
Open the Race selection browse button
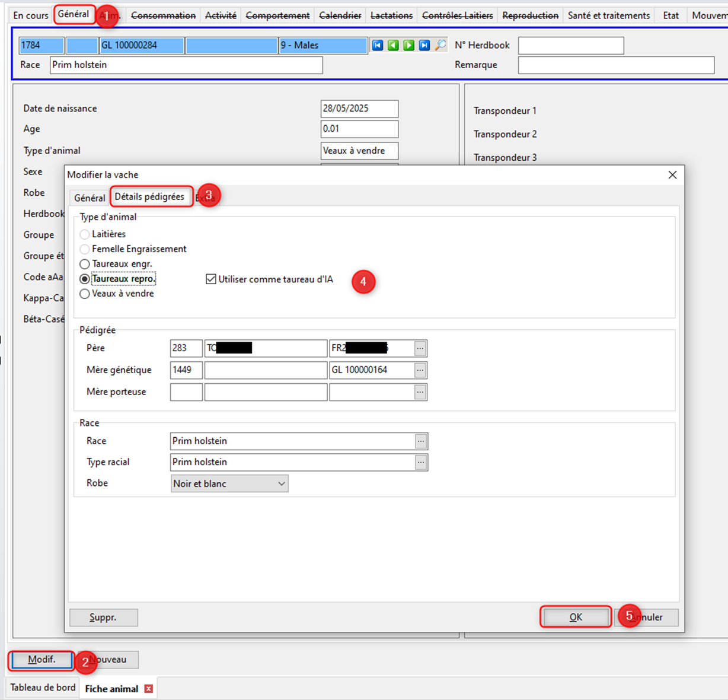coord(421,441)
